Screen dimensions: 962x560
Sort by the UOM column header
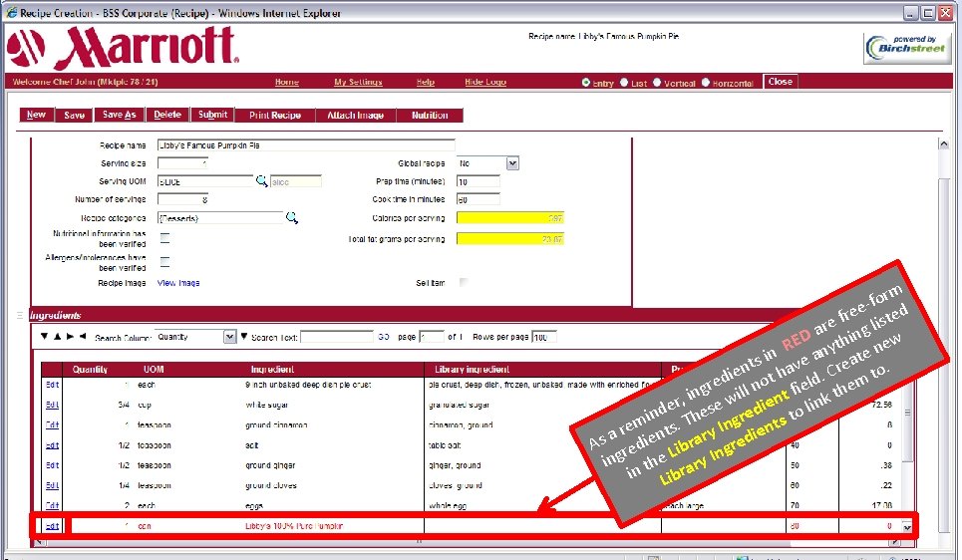(x=154, y=370)
